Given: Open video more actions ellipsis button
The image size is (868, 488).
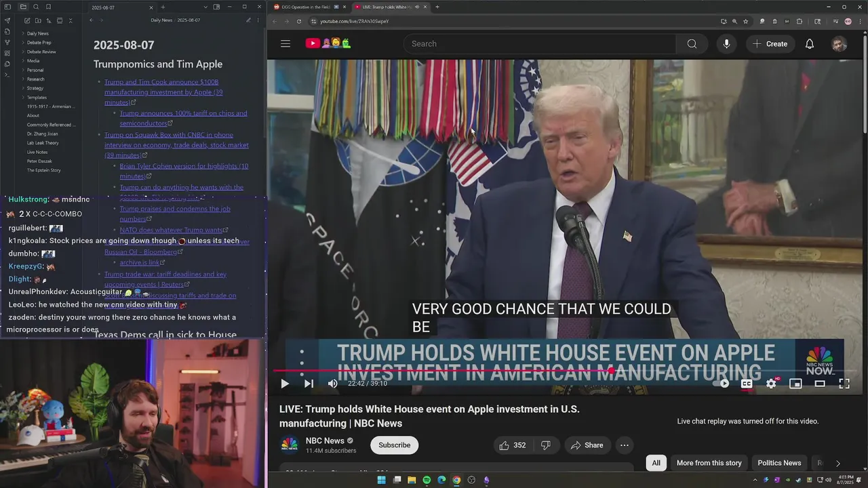Looking at the screenshot, I should coord(625,445).
